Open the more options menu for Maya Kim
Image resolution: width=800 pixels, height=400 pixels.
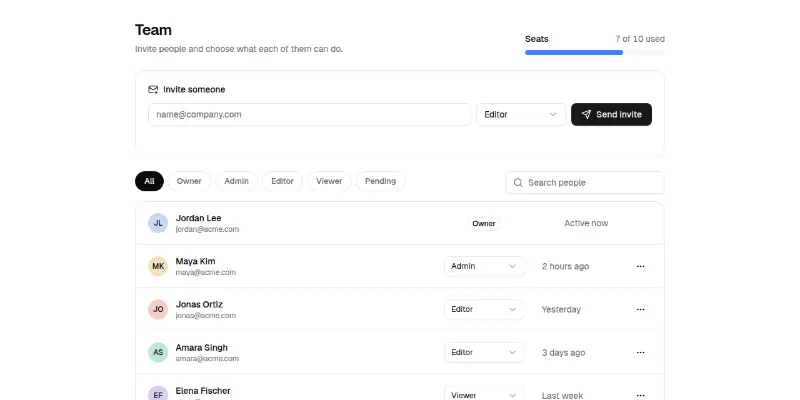tap(640, 266)
